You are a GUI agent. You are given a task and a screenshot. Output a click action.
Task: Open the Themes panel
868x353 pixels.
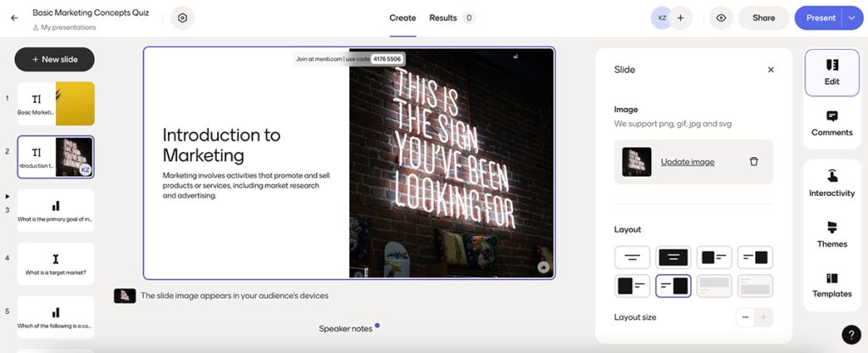[832, 234]
